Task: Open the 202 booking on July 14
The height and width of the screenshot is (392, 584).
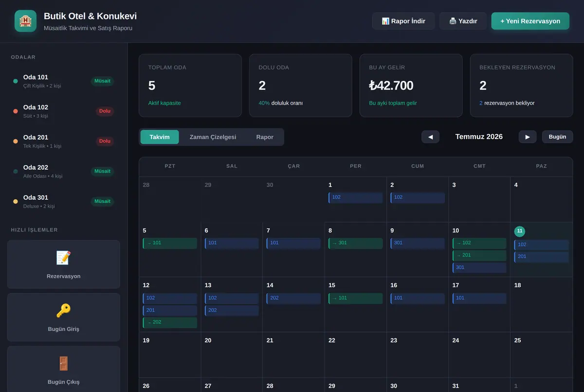Action: pyautogui.click(x=293, y=298)
